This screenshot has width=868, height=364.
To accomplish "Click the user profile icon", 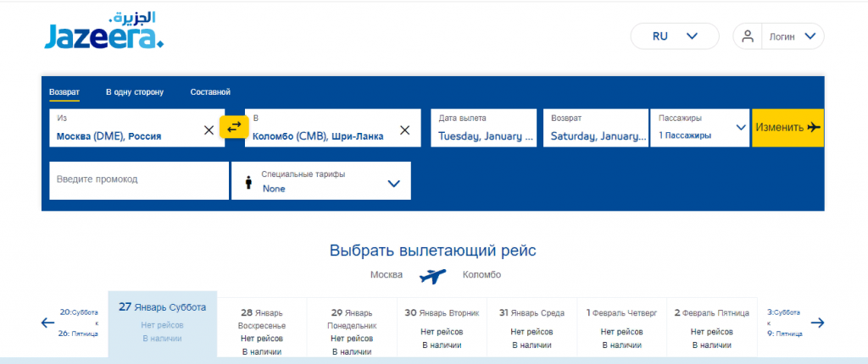I will [748, 36].
